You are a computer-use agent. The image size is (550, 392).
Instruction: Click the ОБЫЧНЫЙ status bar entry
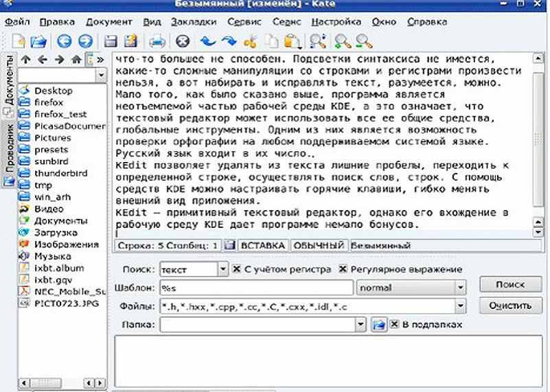coord(319,246)
